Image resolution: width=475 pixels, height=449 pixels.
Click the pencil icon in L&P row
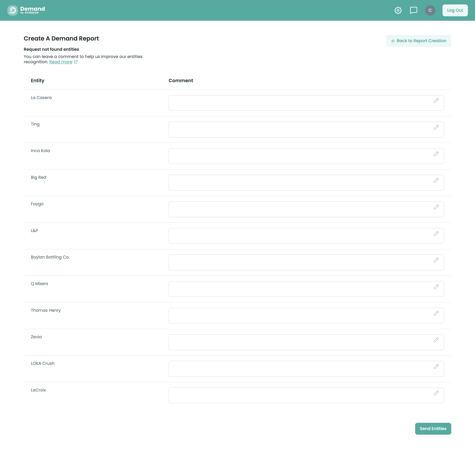tap(436, 234)
